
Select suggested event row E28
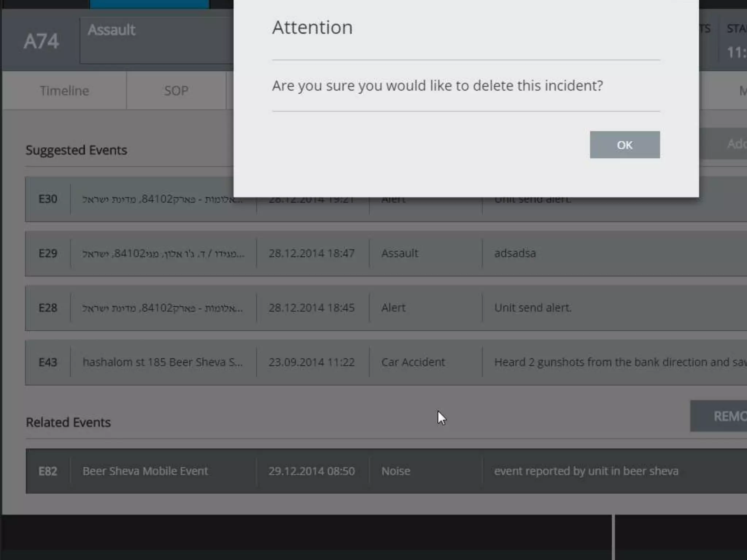pyautogui.click(x=48, y=308)
